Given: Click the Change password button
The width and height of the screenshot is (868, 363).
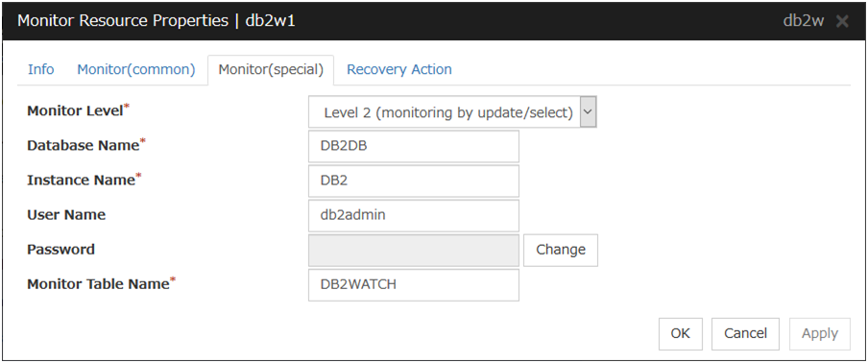Looking at the screenshot, I should pyautogui.click(x=561, y=250).
